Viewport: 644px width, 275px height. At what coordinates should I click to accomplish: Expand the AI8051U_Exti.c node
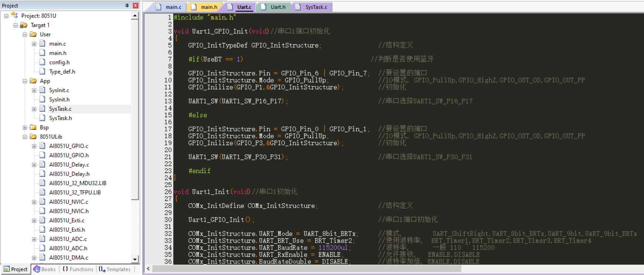34,221
